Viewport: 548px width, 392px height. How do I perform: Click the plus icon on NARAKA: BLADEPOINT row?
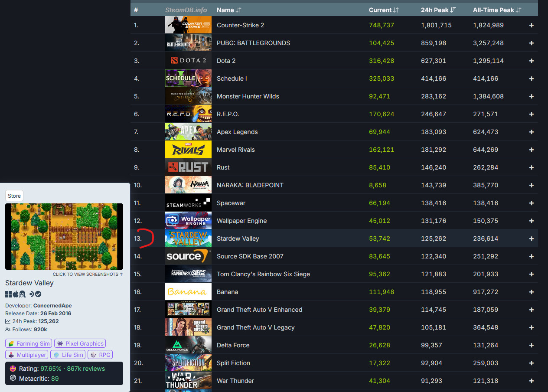[532, 185]
